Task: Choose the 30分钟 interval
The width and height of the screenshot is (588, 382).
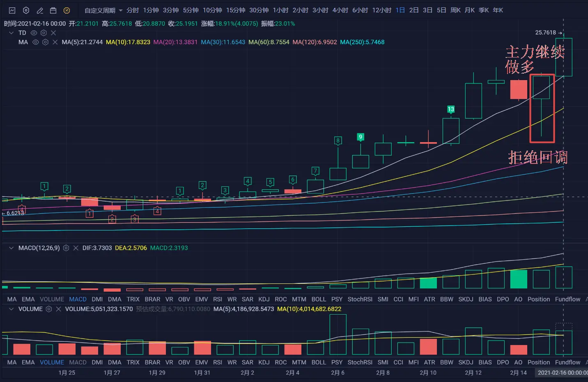Action: point(259,10)
